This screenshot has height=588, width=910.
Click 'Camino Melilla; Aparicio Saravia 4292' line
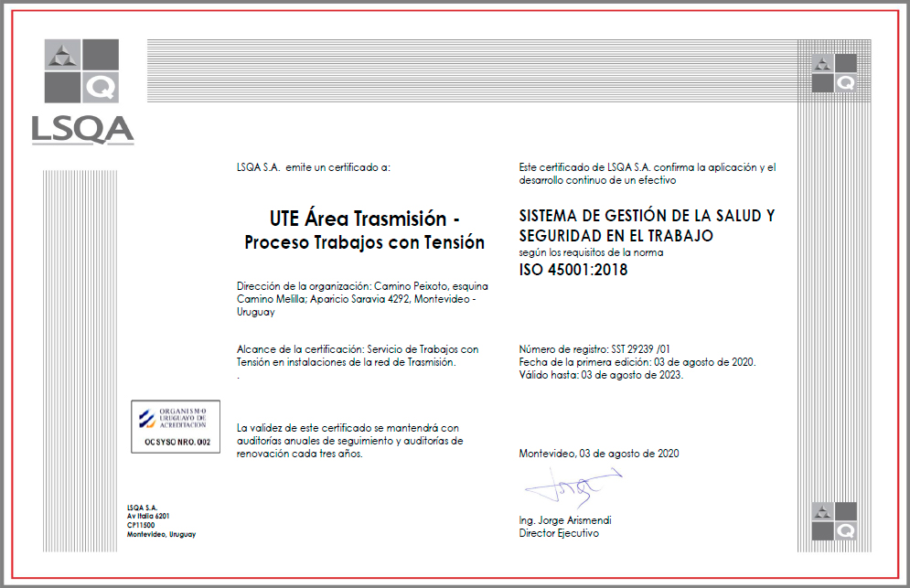(x=356, y=298)
